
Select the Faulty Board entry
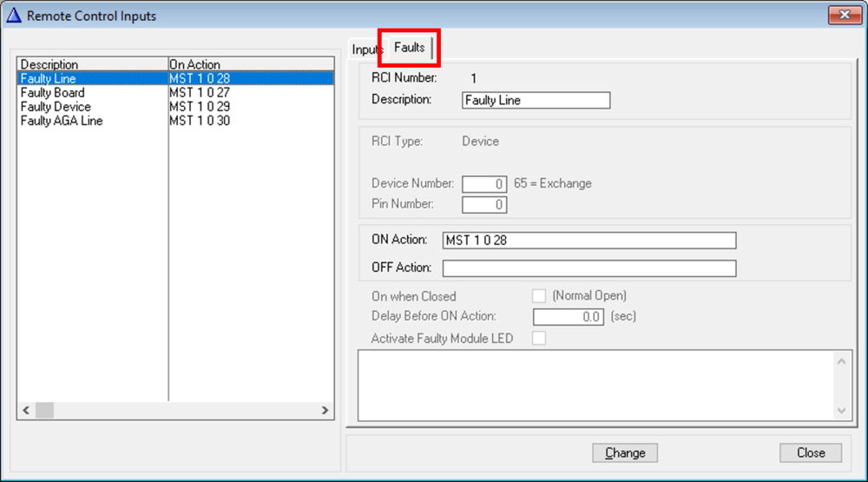point(52,93)
